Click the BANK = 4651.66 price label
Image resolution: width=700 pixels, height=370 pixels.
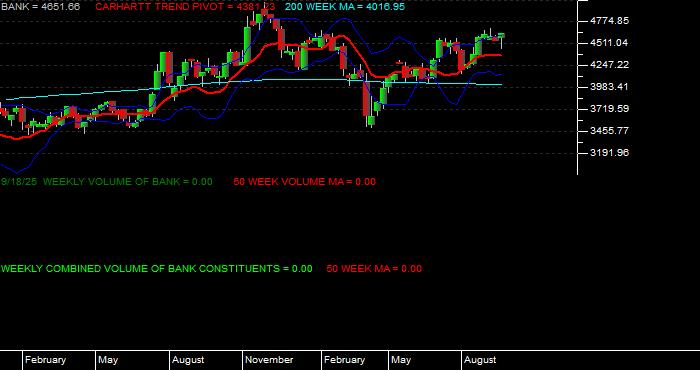pyautogui.click(x=40, y=7)
